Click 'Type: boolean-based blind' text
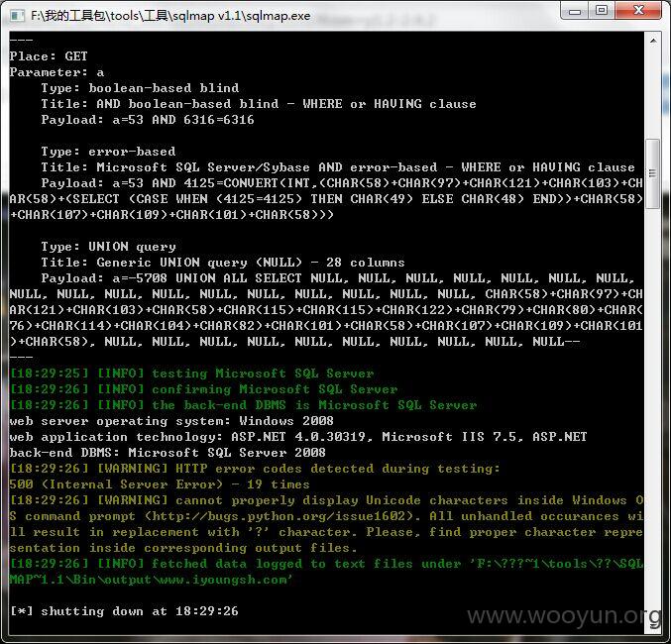Viewport: 671px width, 644px height. click(x=140, y=88)
